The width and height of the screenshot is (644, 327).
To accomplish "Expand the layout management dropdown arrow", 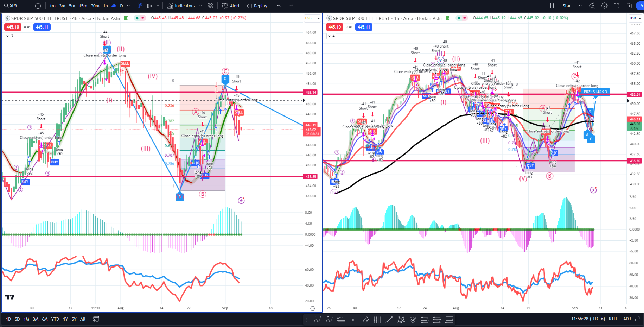I will (580, 6).
